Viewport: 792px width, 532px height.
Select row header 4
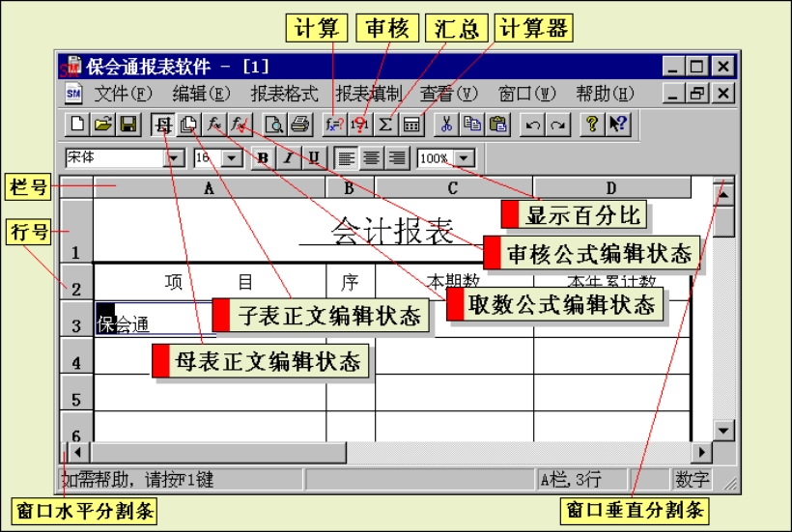pos(76,356)
